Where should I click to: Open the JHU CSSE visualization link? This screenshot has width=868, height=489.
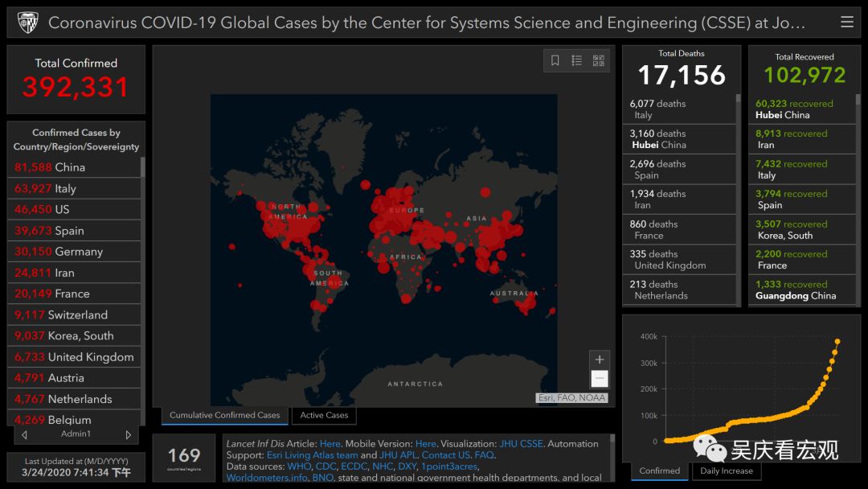[521, 444]
